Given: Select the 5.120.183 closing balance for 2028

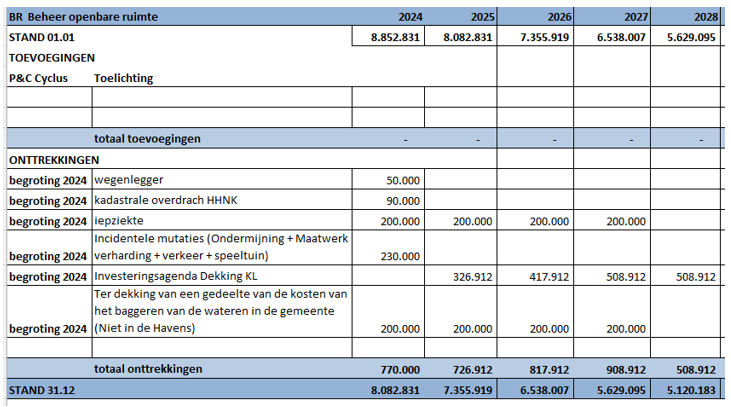Looking at the screenshot, I should [x=691, y=389].
